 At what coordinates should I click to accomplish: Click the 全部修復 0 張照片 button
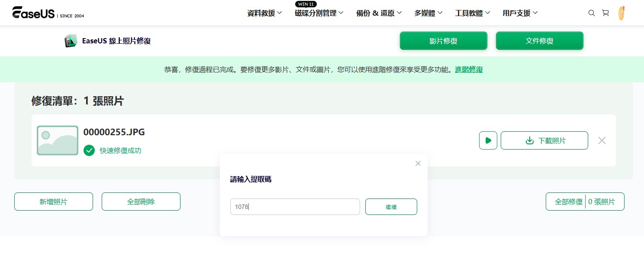[x=585, y=202]
